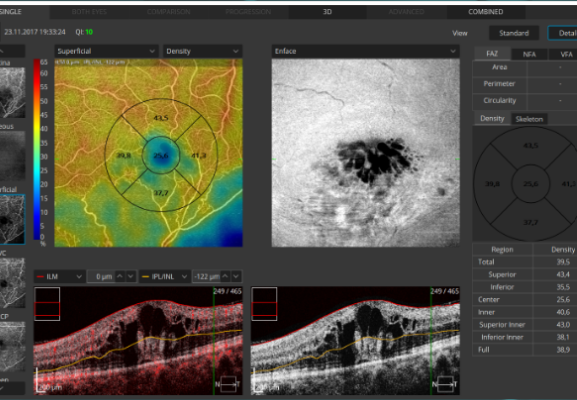Select the Superficial layer thumbnail in sidebar

pos(13,219)
